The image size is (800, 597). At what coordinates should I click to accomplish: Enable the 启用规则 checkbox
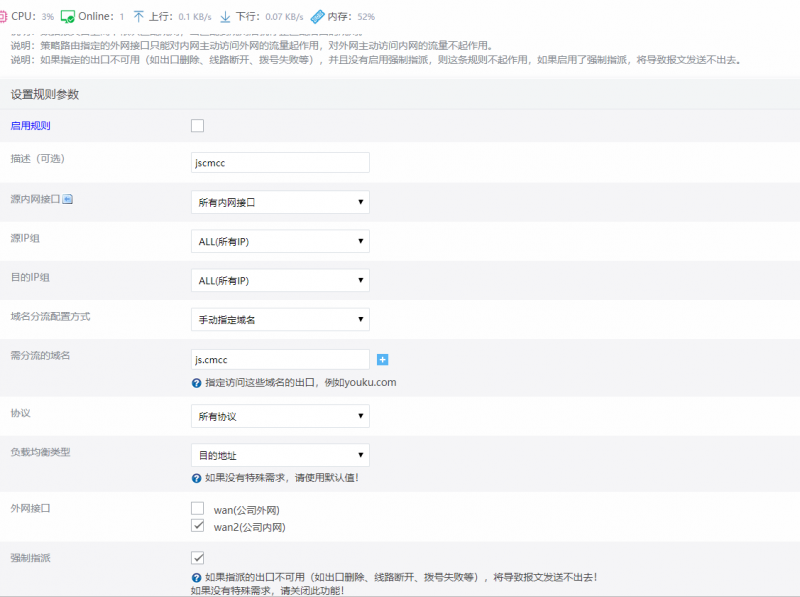(x=197, y=125)
